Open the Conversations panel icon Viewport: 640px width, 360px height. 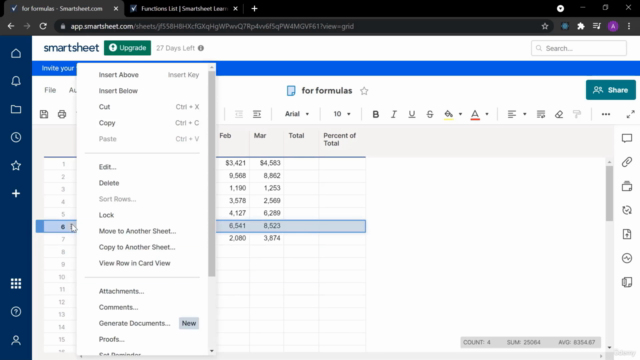[627, 138]
